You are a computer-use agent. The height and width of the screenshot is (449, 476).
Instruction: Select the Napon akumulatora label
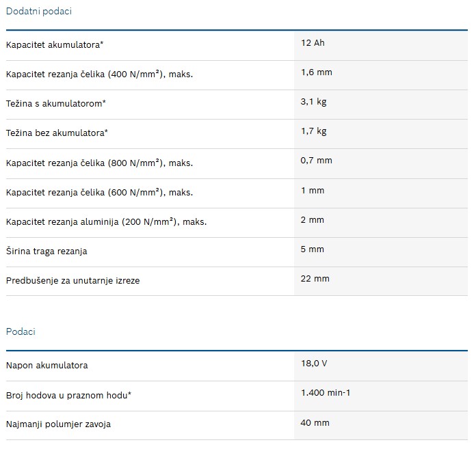tap(47, 365)
